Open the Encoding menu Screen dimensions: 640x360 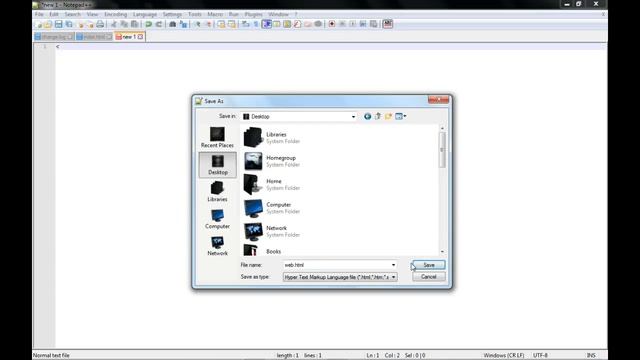[116, 14]
